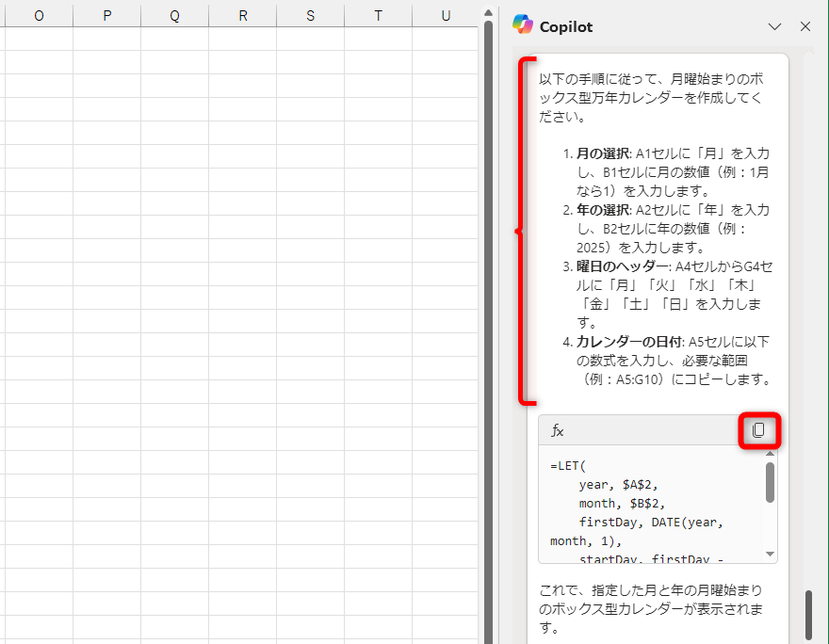Copy the formula using the copy icon
The height and width of the screenshot is (644, 829).
pyautogui.click(x=759, y=430)
